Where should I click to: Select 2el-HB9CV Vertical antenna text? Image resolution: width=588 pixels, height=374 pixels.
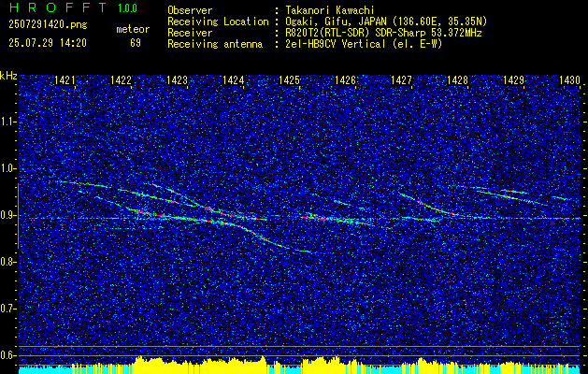[364, 44]
